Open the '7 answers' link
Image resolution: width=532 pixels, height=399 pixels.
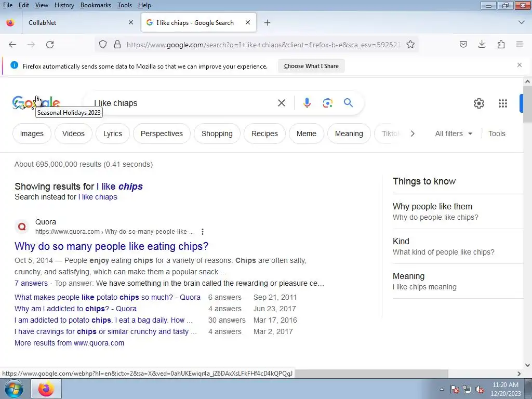tap(31, 283)
